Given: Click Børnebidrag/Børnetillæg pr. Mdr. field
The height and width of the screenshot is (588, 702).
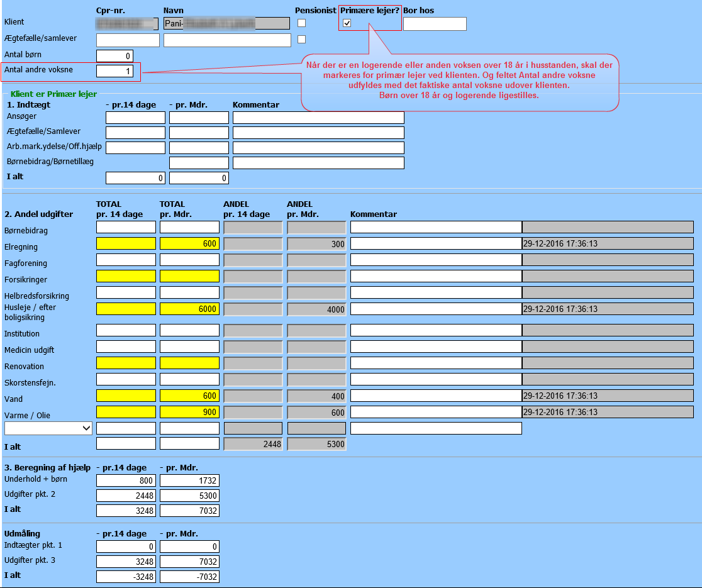Looking at the screenshot, I should (199, 163).
